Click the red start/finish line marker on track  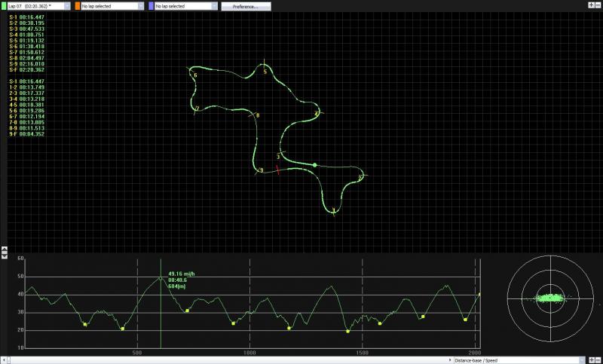(277, 170)
